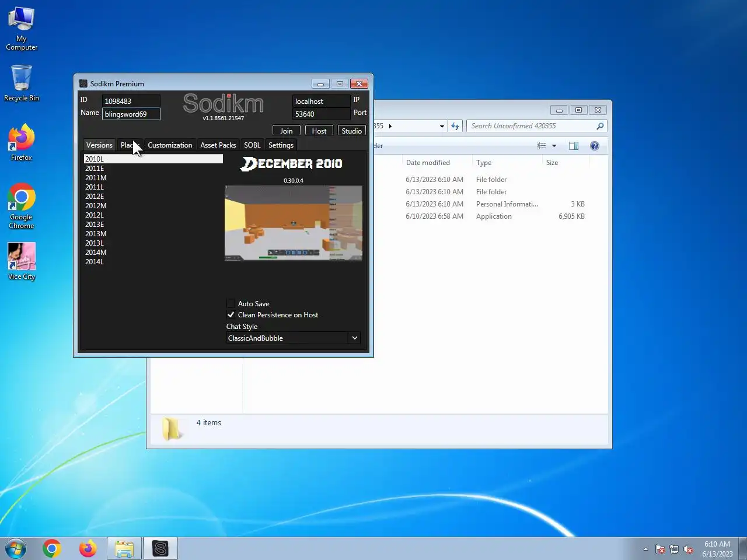Click the Action Center flag tray icon

(x=660, y=549)
